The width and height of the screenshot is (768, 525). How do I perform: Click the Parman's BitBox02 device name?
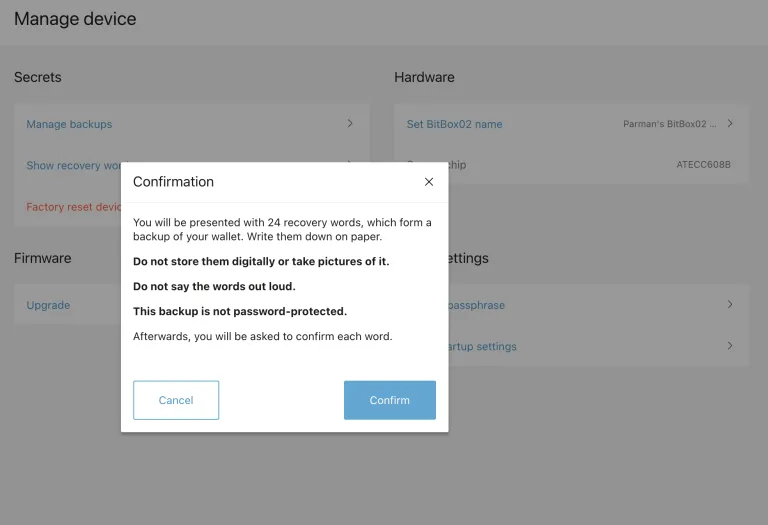pyautogui.click(x=669, y=124)
